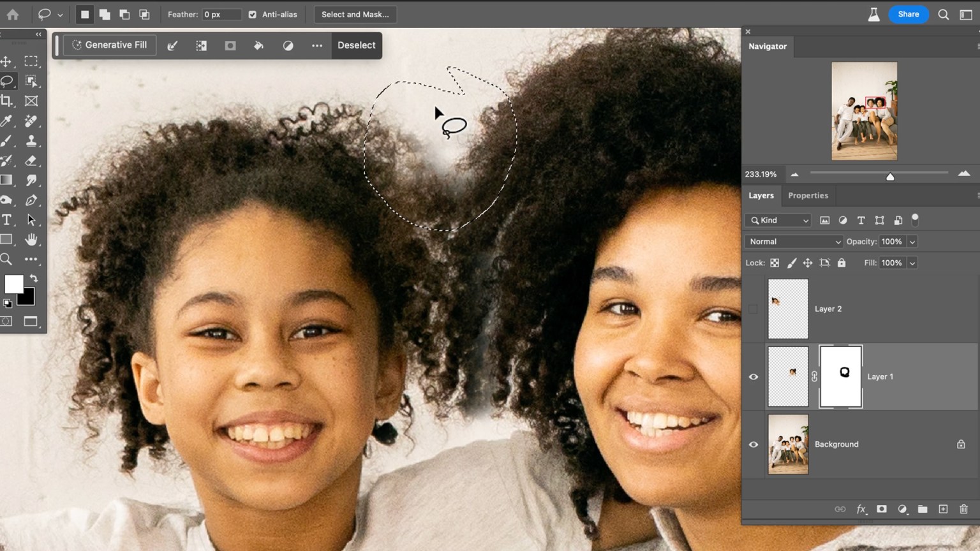
Task: Open the Normal blend mode dropdown
Action: tap(793, 242)
